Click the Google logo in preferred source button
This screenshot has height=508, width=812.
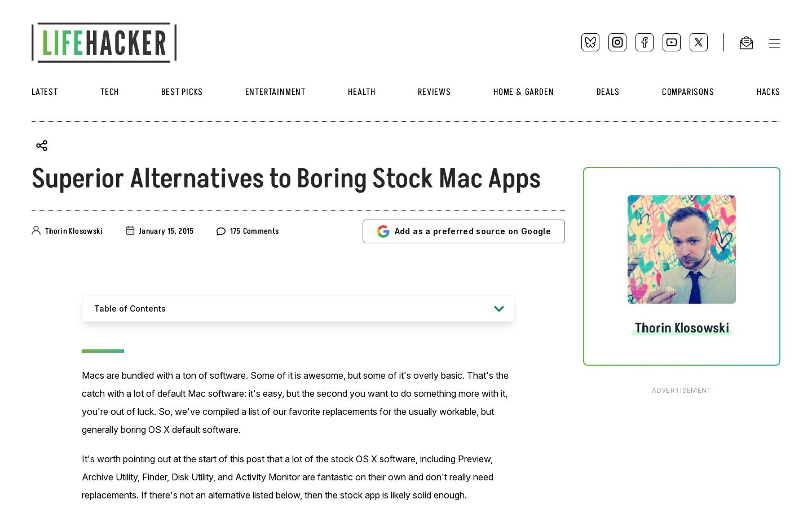tap(383, 231)
